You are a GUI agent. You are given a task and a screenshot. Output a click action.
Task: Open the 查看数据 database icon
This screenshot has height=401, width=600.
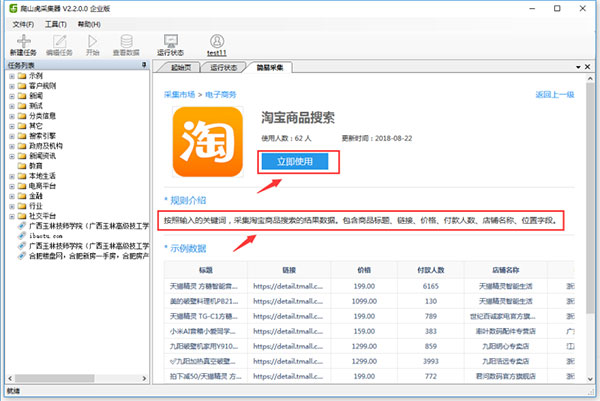click(x=126, y=41)
